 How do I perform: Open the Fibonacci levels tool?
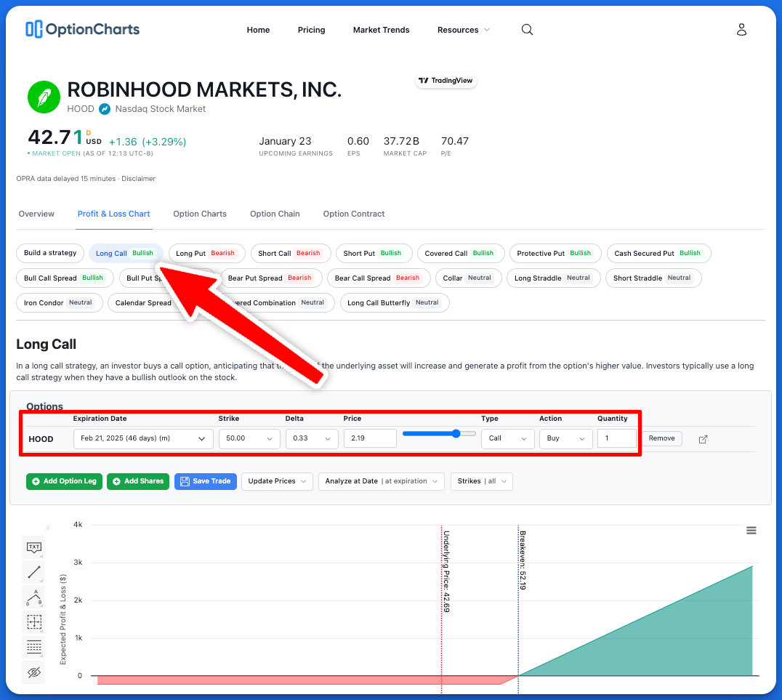coord(34,647)
